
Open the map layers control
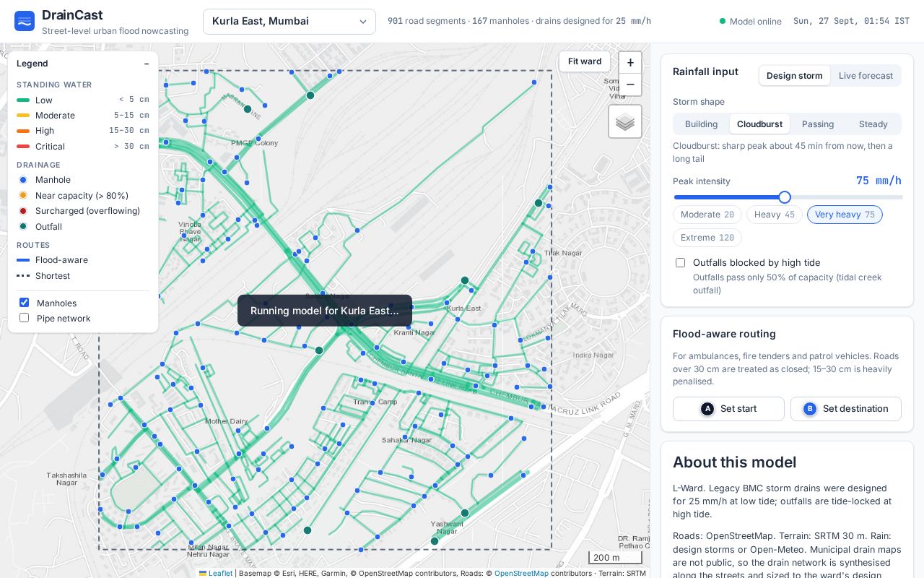(x=625, y=121)
